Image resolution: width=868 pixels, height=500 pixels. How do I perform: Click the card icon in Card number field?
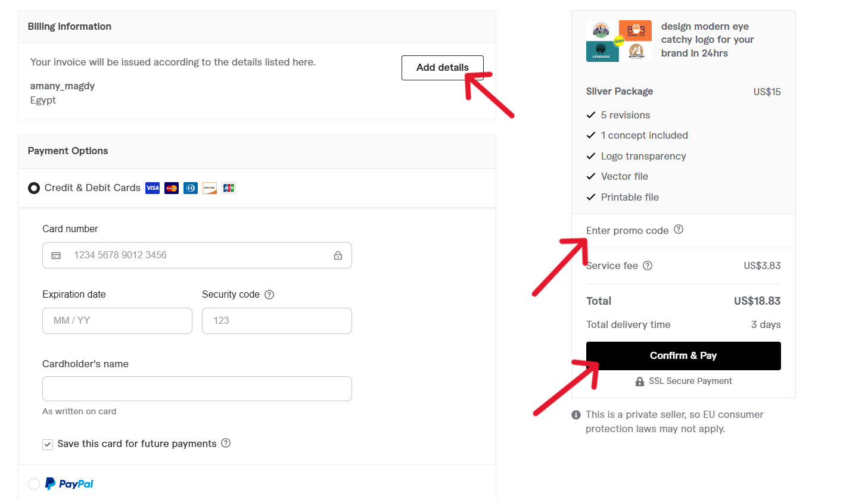coord(56,255)
